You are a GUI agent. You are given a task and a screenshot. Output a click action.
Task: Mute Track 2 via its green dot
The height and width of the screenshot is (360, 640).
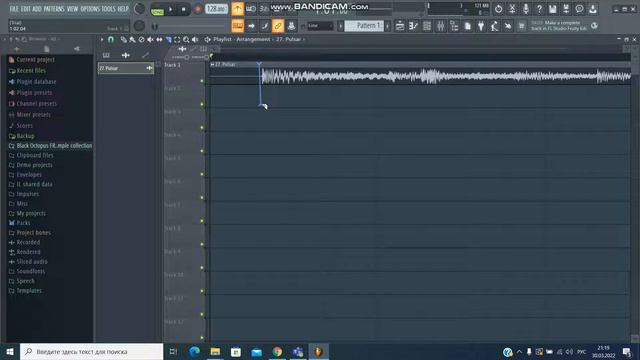[x=202, y=104]
